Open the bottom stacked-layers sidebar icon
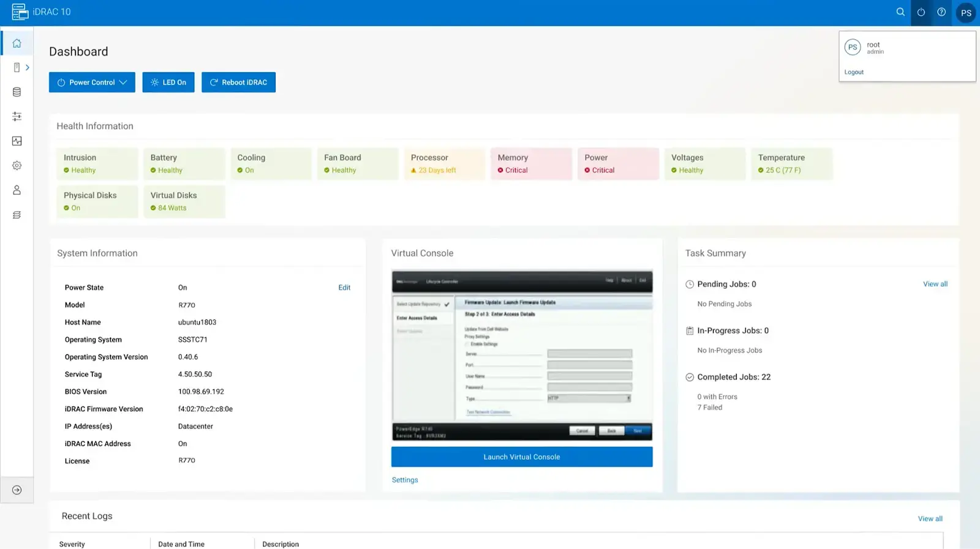980x549 pixels. coord(17,215)
